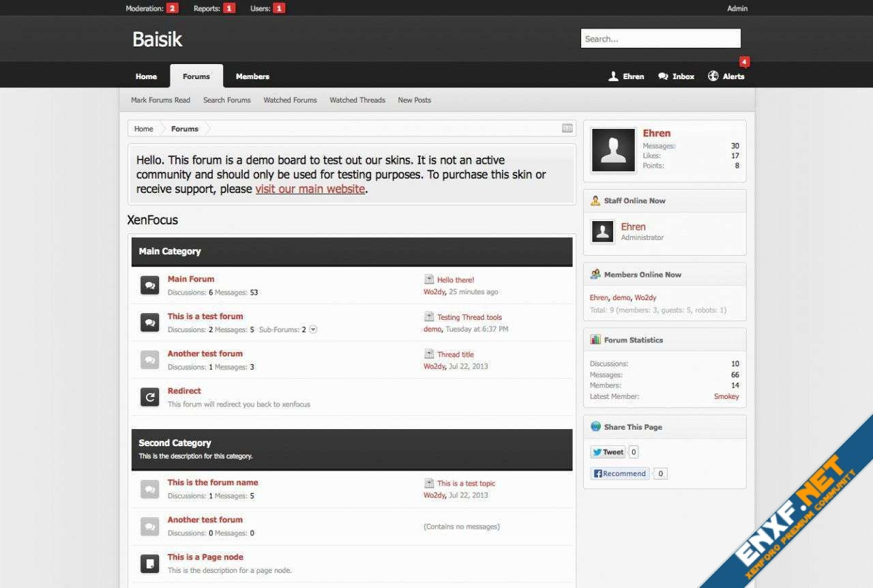Click the Search input field

point(660,39)
